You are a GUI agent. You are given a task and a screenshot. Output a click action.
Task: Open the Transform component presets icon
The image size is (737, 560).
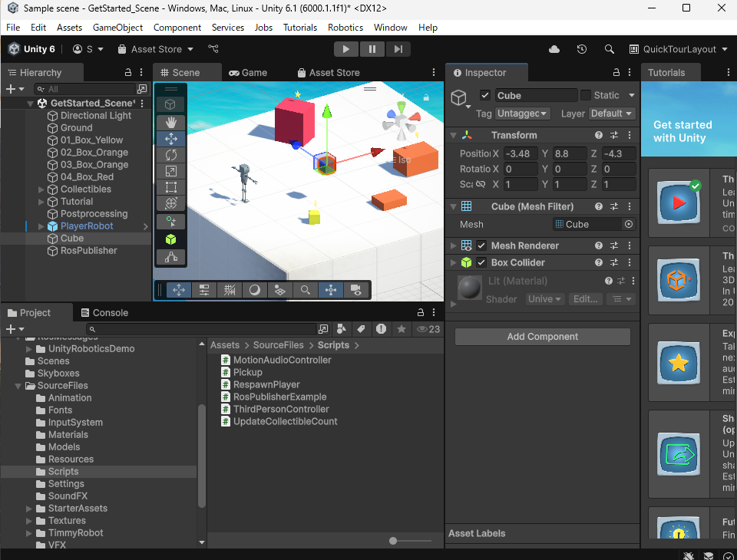pyautogui.click(x=614, y=135)
